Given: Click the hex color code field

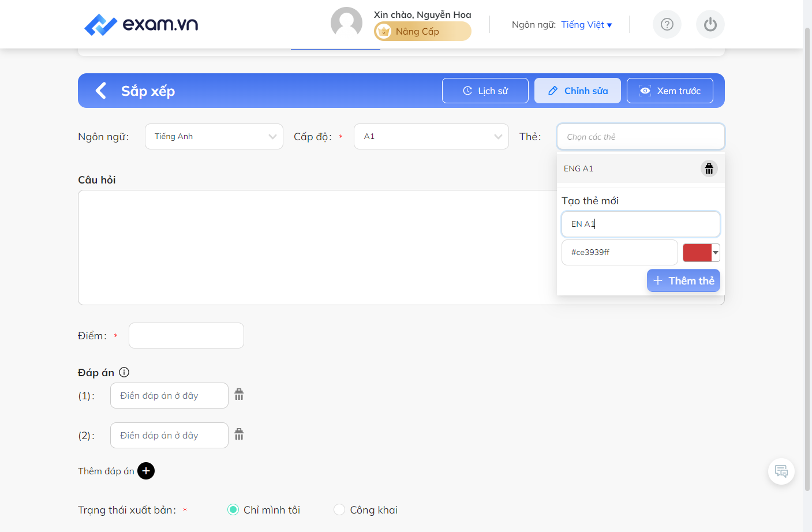Looking at the screenshot, I should (x=620, y=252).
